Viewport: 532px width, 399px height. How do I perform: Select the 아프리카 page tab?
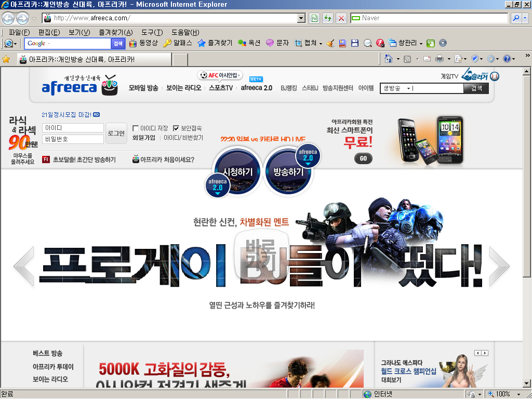tap(95, 59)
